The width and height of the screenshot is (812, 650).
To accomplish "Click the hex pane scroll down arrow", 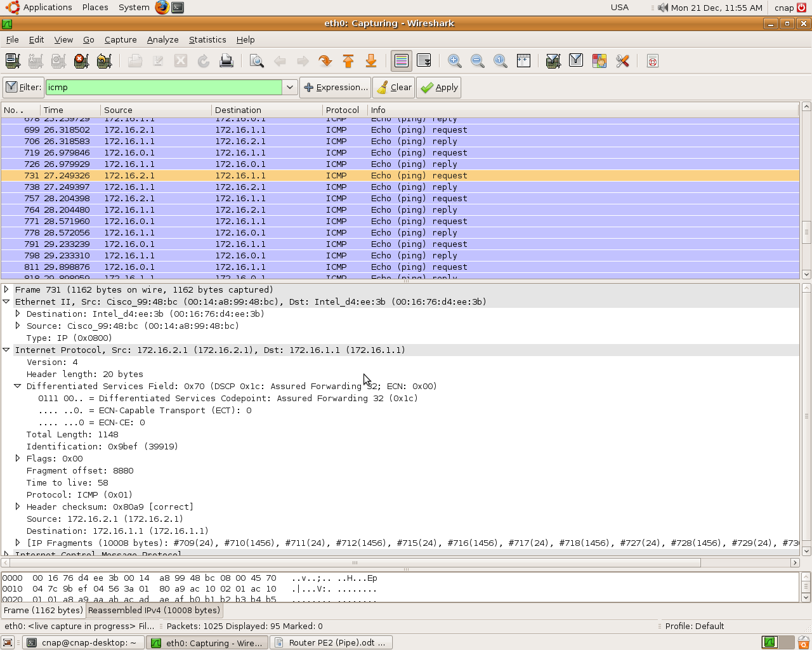I will (x=806, y=597).
